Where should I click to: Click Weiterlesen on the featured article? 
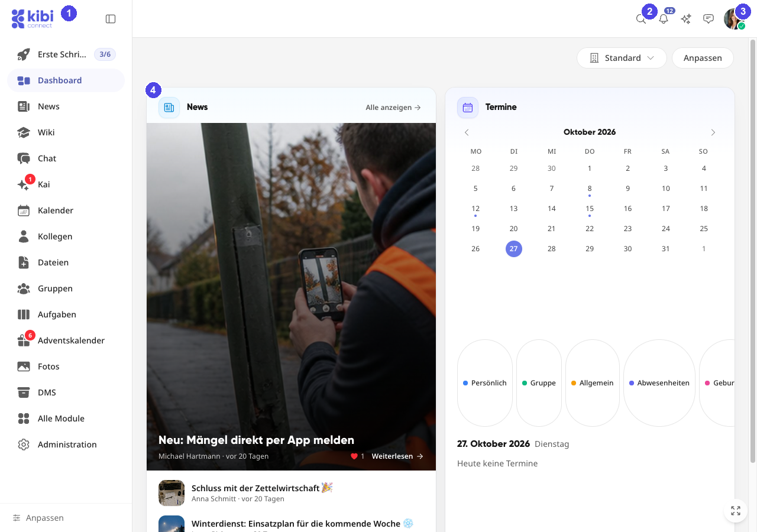[397, 456]
